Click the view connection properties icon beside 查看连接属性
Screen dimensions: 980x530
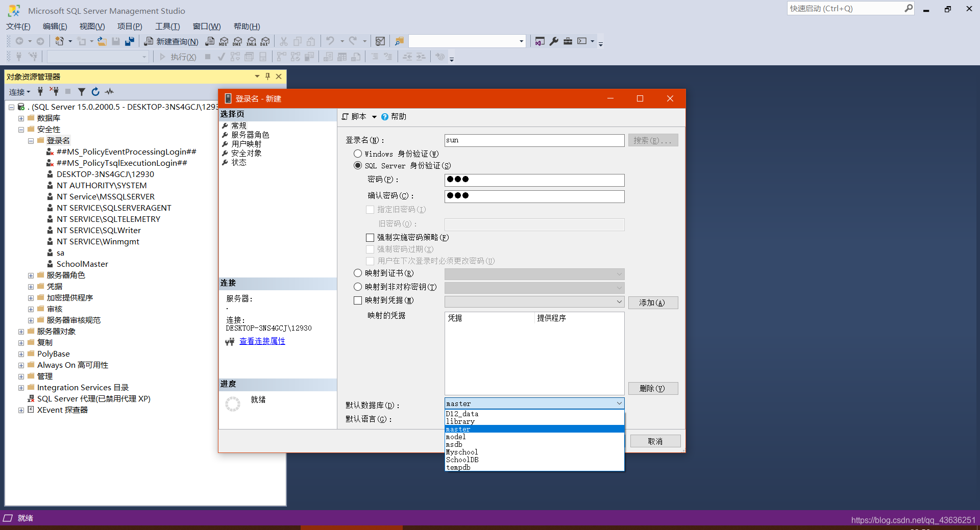coord(230,342)
